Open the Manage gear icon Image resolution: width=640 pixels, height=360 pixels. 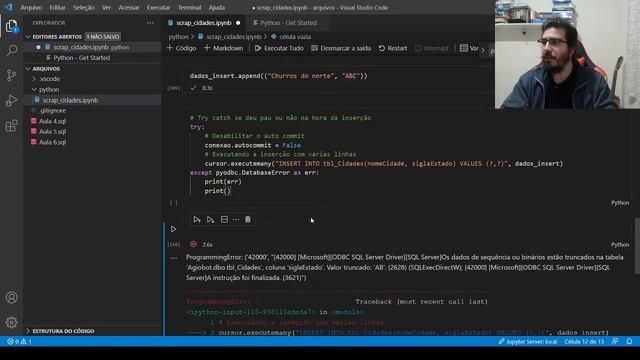pos(11,322)
